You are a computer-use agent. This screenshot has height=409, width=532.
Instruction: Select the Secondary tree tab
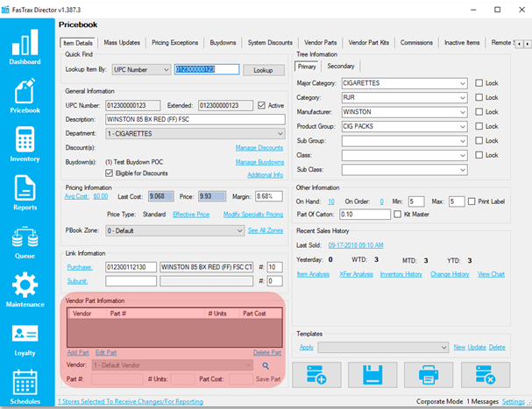pos(341,67)
